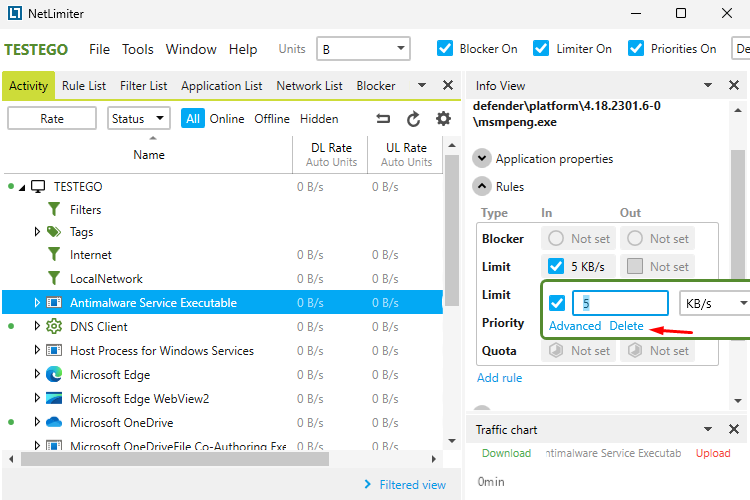Screen dimensions: 750x500
Task: Click the Advanced link
Action: click(x=575, y=326)
